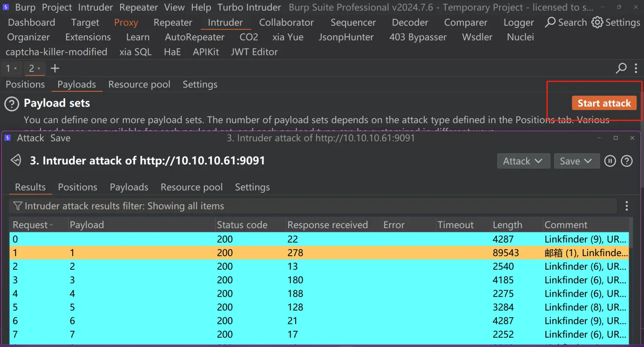Screen dimensions: 644x347
Task: Close Intruder tab 2 with its x
Action: tap(39, 68)
